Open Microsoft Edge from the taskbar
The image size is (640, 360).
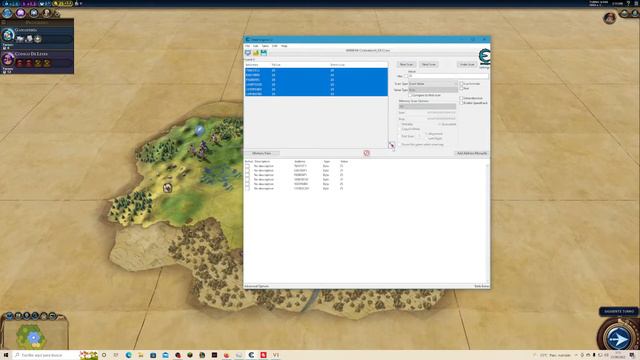pyautogui.click(x=129, y=355)
